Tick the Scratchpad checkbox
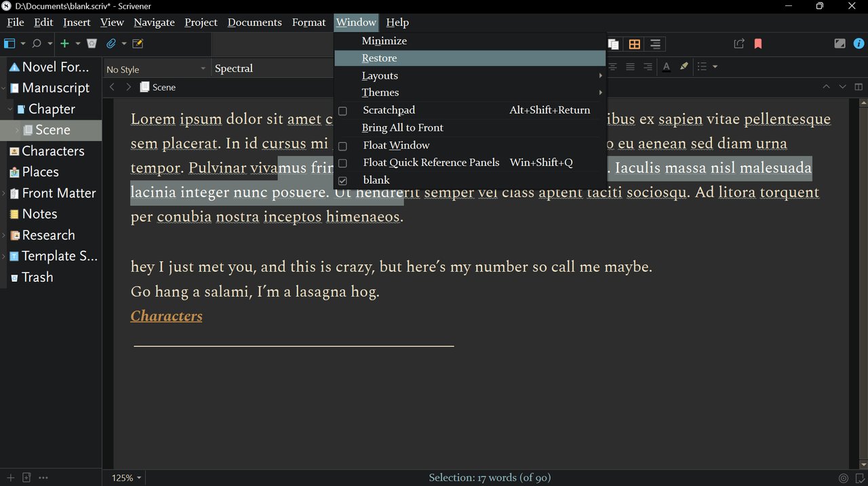 (x=342, y=110)
